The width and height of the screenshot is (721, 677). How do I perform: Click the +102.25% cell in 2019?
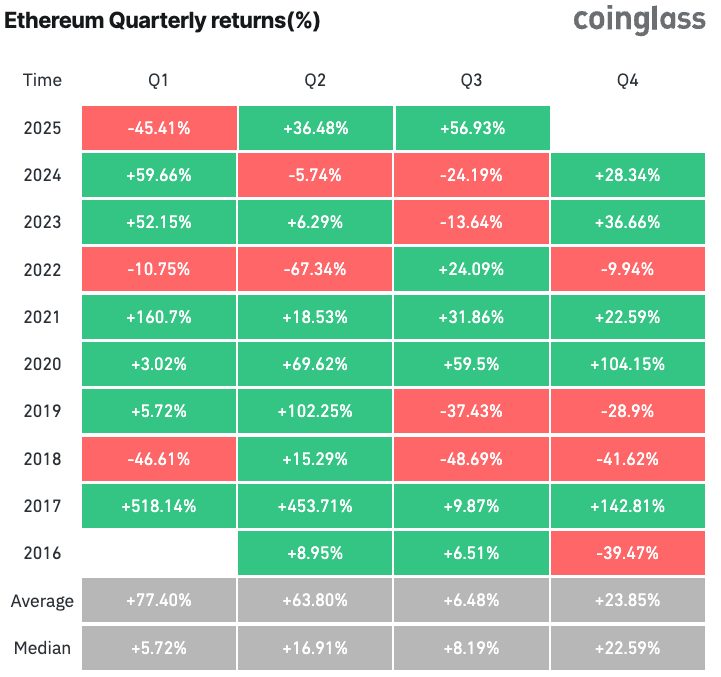316,411
